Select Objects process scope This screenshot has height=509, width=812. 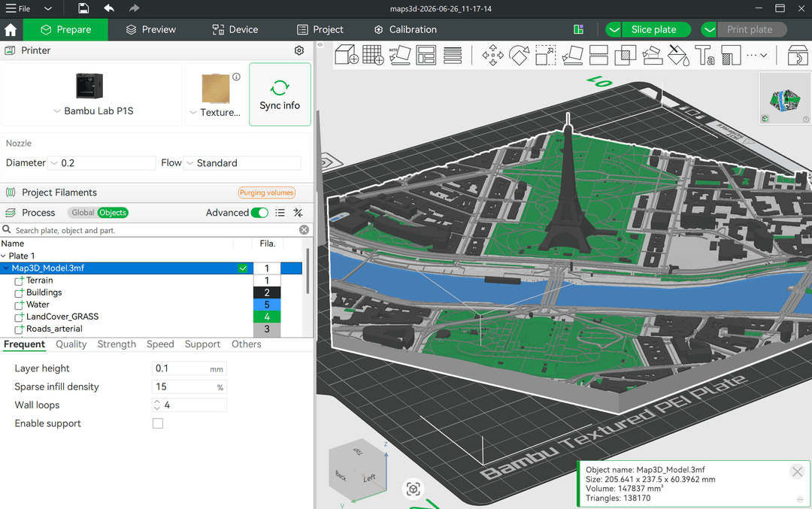click(113, 212)
